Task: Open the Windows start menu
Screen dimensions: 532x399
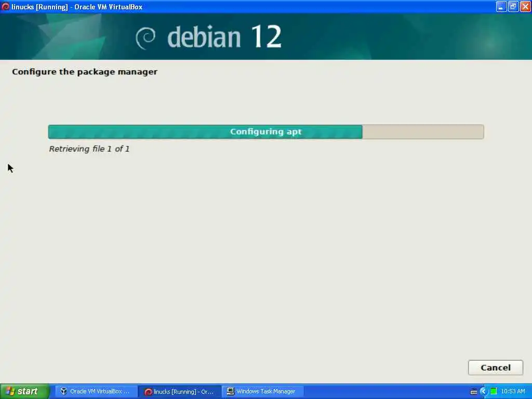Action: [x=24, y=391]
